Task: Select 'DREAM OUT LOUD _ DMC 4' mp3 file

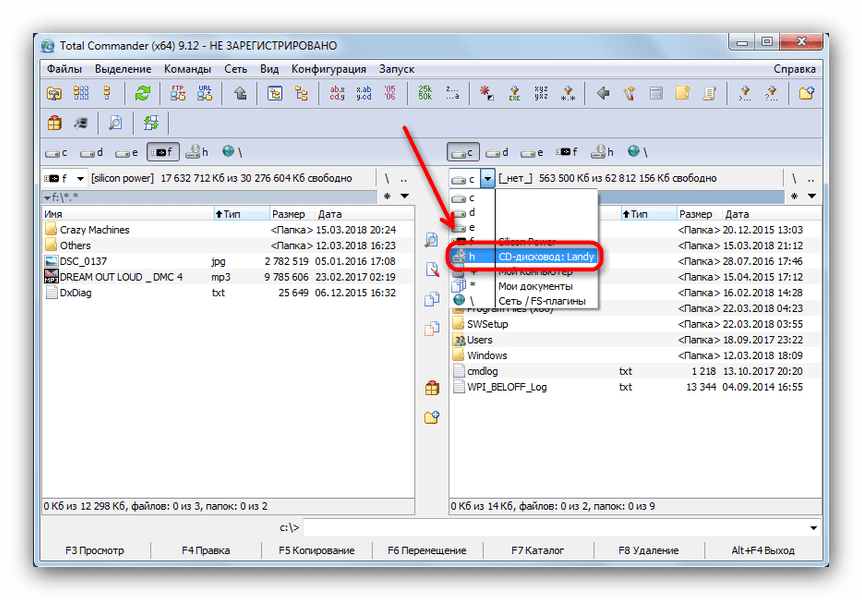Action: click(228, 277)
